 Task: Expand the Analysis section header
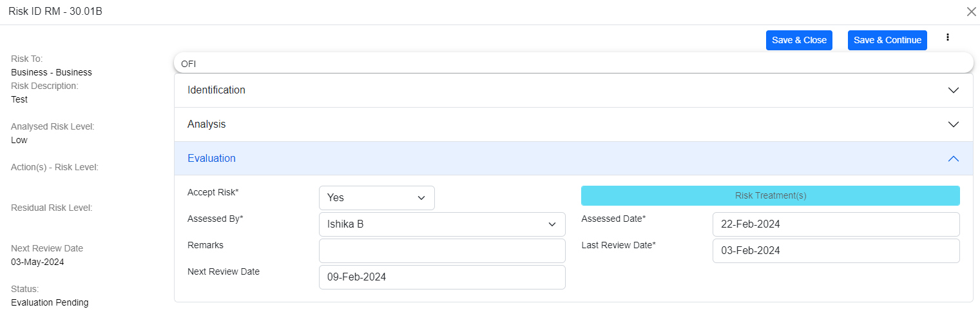click(x=207, y=124)
